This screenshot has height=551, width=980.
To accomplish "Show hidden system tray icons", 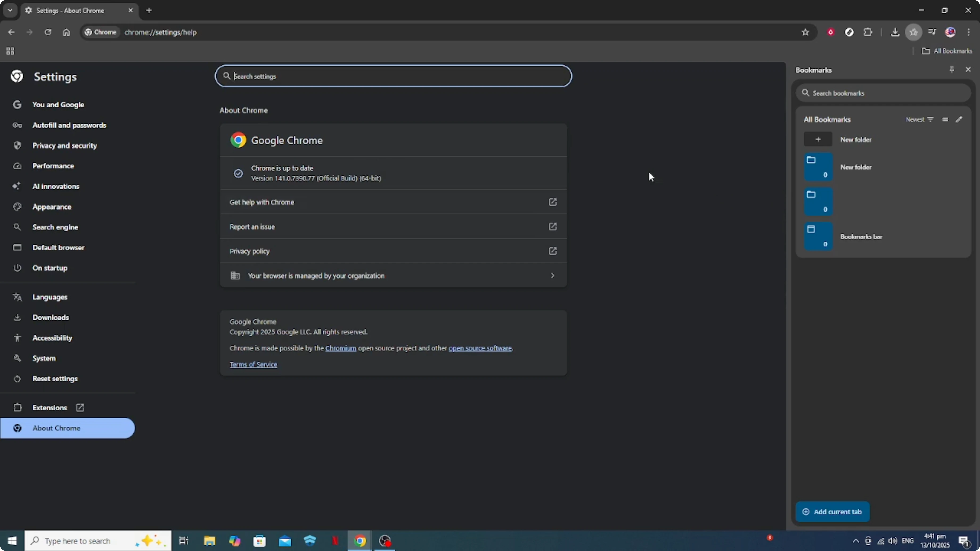I will [x=856, y=541].
